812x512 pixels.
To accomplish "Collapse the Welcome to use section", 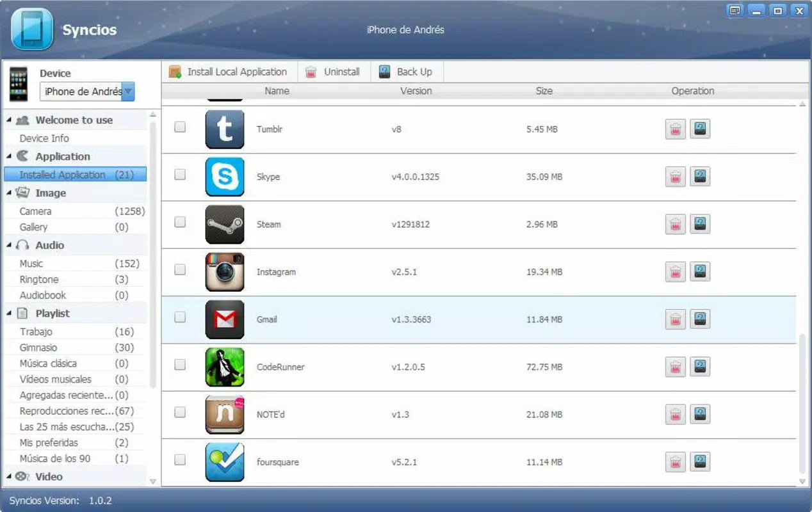I will [x=9, y=120].
